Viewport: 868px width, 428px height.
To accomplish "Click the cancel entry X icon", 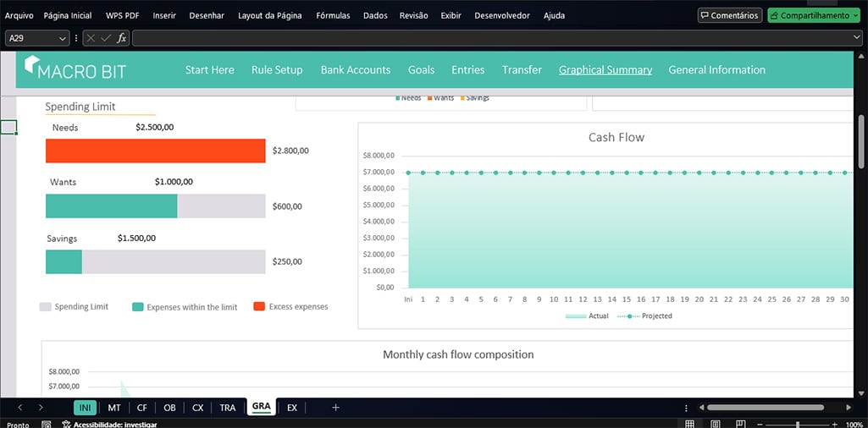I will coord(91,38).
